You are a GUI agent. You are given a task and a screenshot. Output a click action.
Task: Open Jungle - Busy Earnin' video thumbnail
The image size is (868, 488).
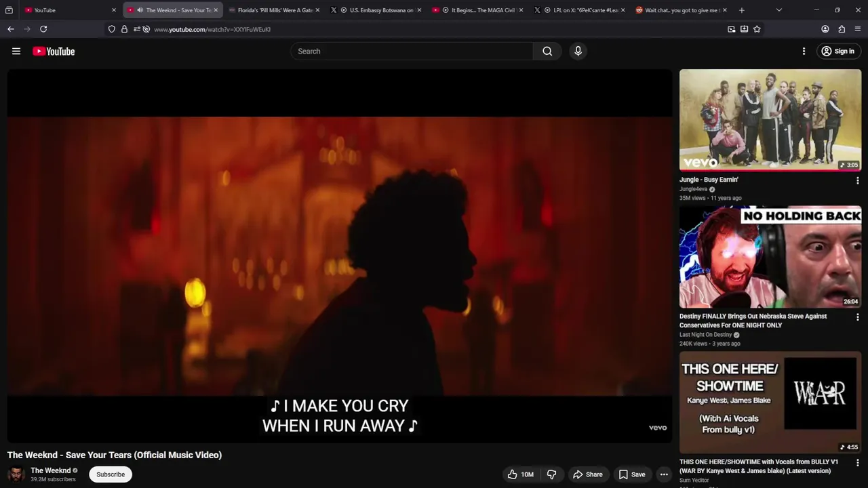click(770, 120)
